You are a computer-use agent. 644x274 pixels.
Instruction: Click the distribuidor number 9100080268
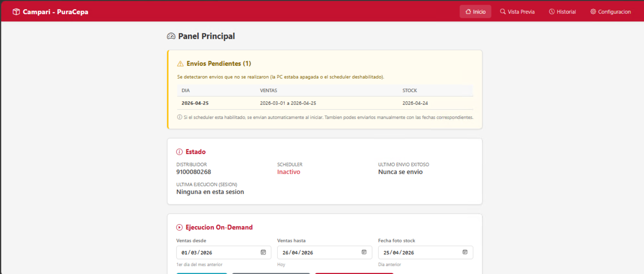(193, 172)
